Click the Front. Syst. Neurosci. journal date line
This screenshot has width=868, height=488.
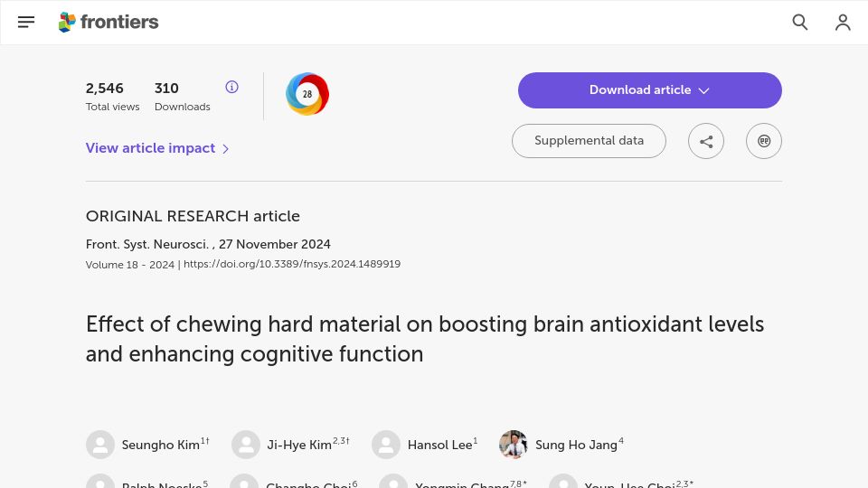click(x=208, y=244)
